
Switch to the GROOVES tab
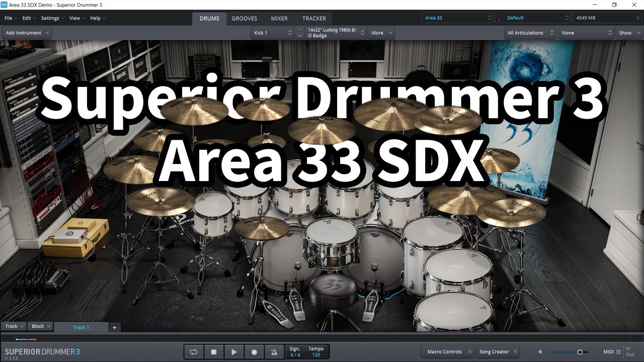point(244,19)
